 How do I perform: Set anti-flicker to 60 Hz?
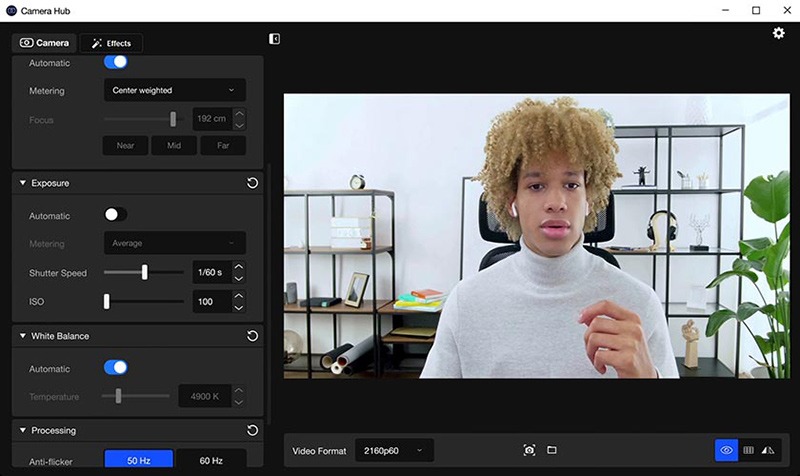(x=211, y=460)
